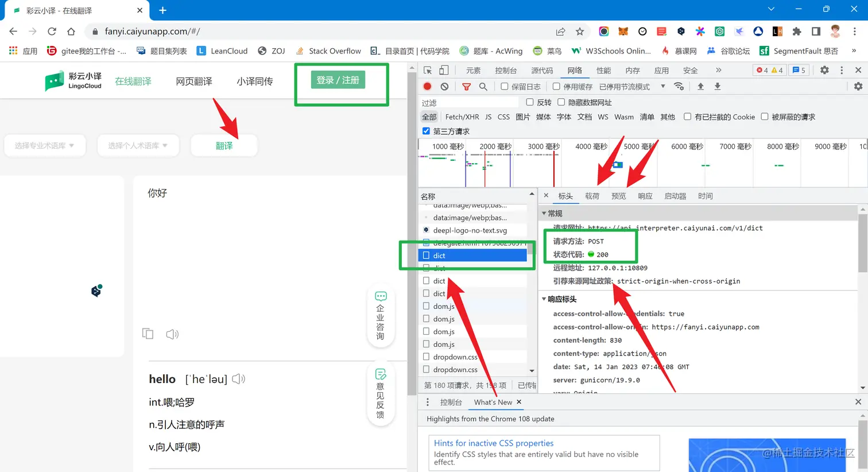The width and height of the screenshot is (868, 472).
Task: Open the 预览 request tab
Action: point(619,196)
